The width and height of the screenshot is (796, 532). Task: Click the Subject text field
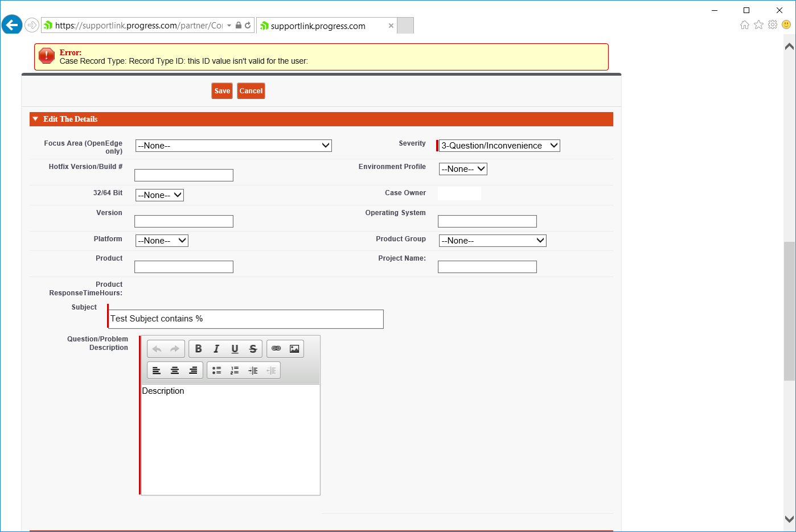[x=246, y=319]
